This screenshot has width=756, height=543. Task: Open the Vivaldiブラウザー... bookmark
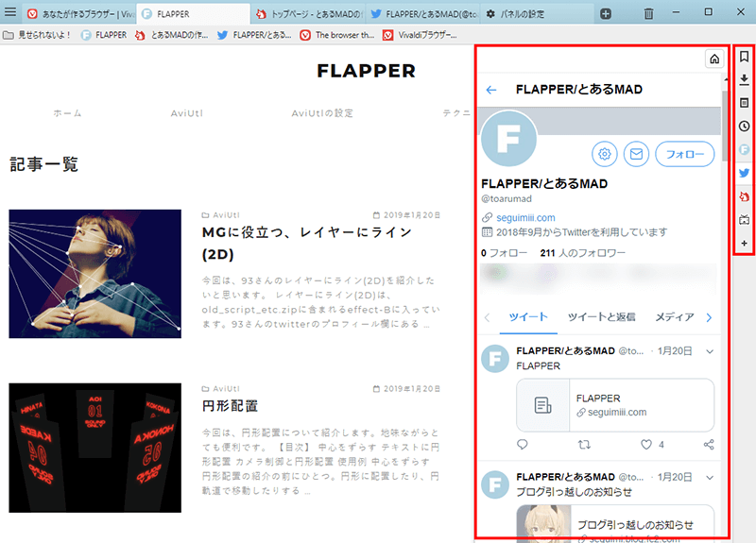420,35
